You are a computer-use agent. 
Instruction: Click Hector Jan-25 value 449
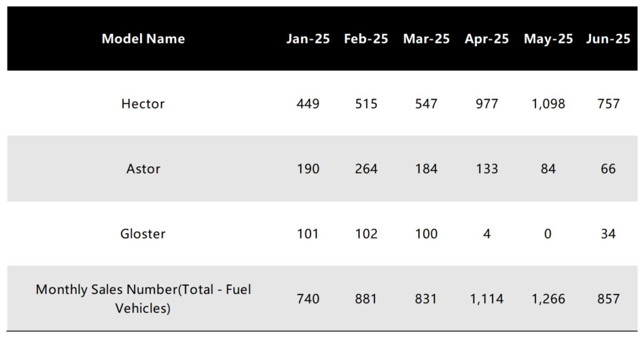tap(308, 104)
